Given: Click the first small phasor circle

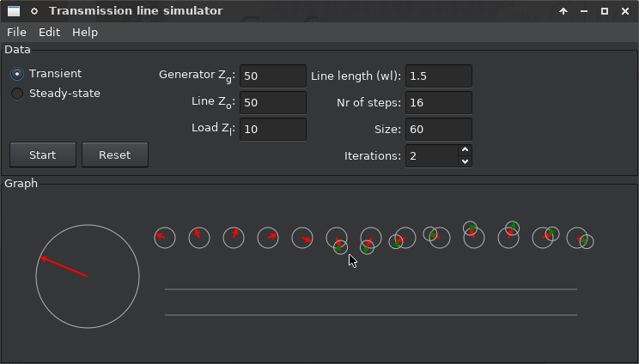Looking at the screenshot, I should pos(165,238).
